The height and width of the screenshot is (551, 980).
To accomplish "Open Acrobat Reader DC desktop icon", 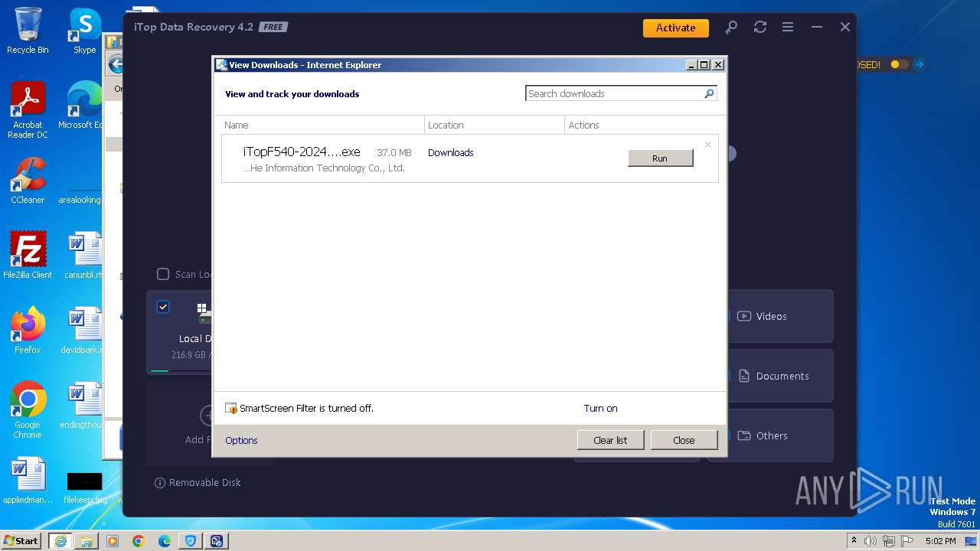I will pyautogui.click(x=28, y=110).
